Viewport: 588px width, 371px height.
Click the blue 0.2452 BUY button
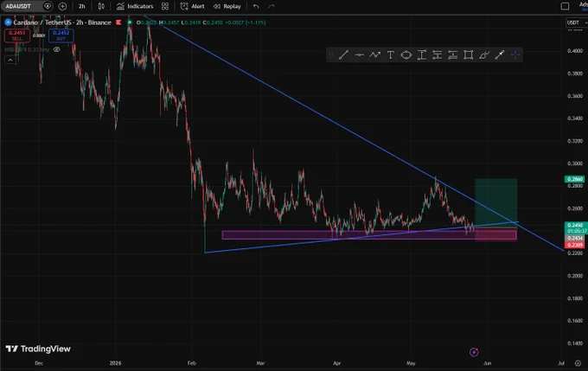pos(61,35)
